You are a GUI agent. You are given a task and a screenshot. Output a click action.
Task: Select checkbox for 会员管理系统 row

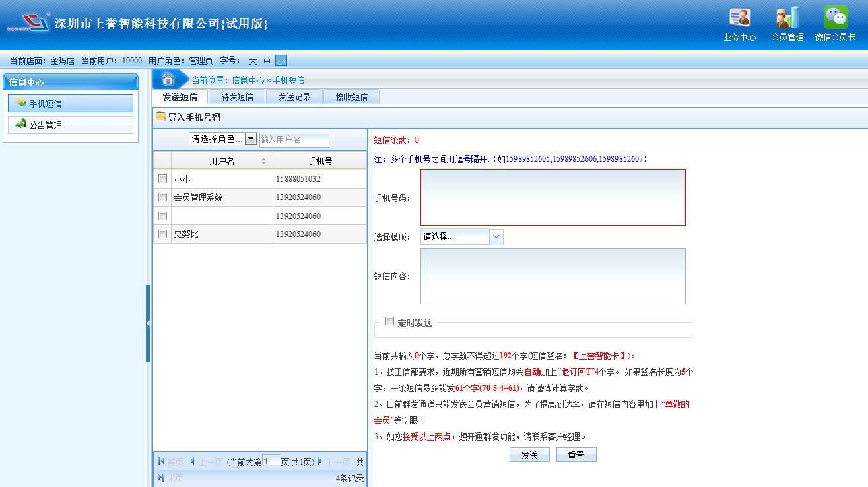click(x=162, y=197)
